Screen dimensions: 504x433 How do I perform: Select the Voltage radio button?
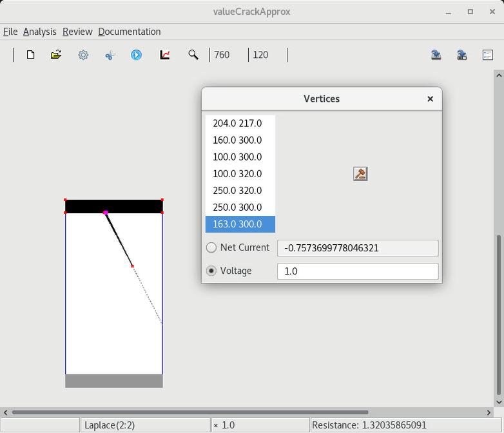pyautogui.click(x=211, y=271)
